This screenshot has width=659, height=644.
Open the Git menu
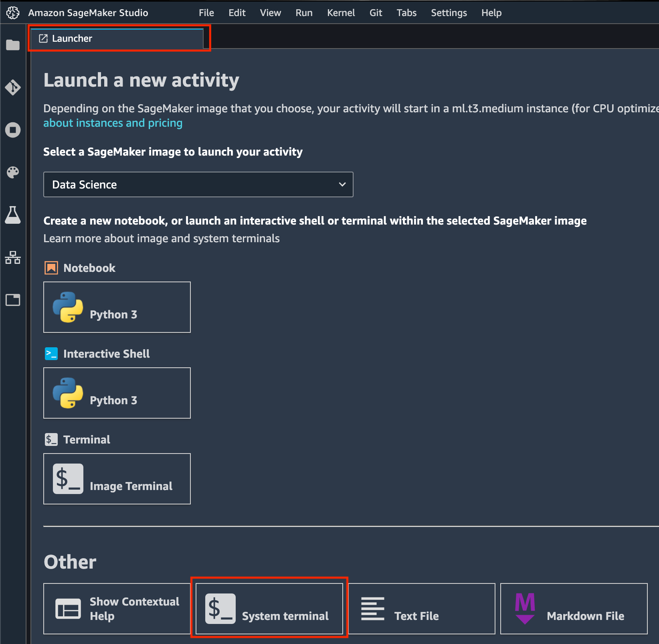[x=376, y=13]
